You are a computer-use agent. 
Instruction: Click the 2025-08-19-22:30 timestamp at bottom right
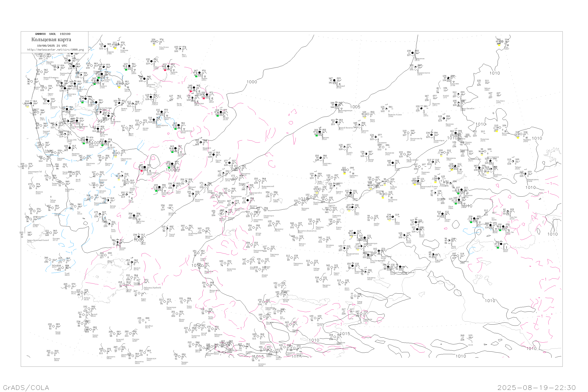pos(536,388)
